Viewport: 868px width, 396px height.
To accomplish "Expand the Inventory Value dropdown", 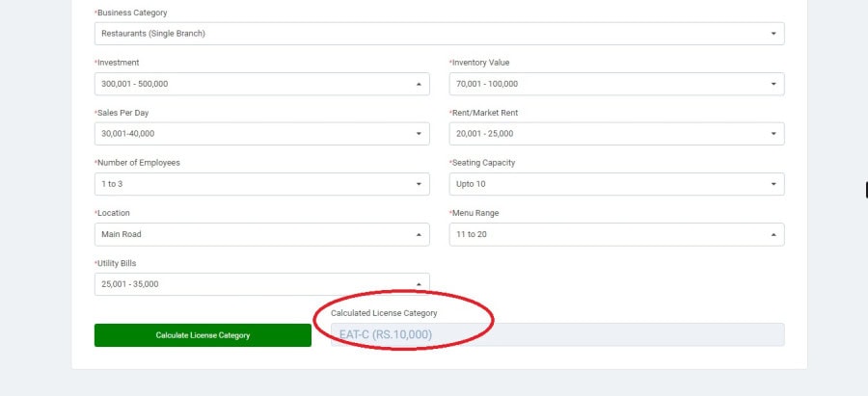I will (615, 84).
